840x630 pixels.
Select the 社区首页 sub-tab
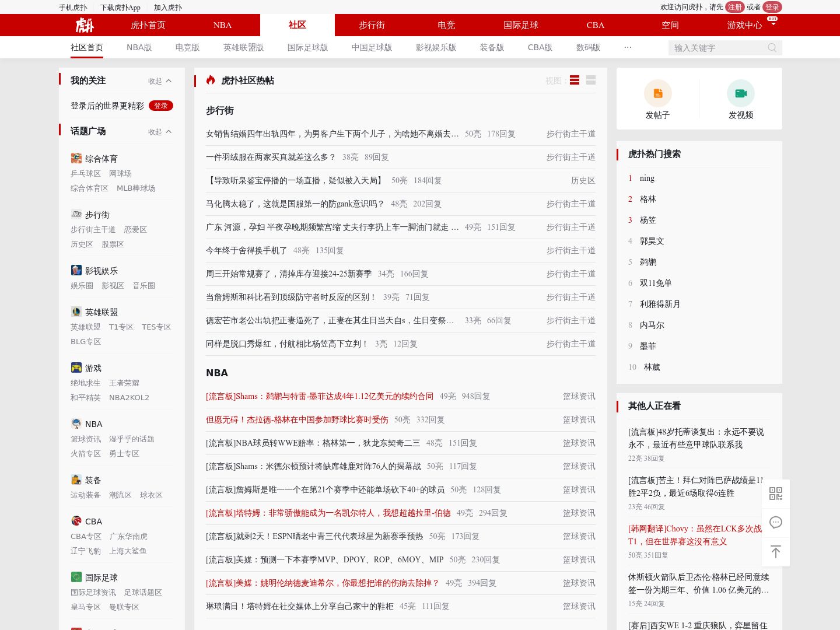tap(87, 47)
